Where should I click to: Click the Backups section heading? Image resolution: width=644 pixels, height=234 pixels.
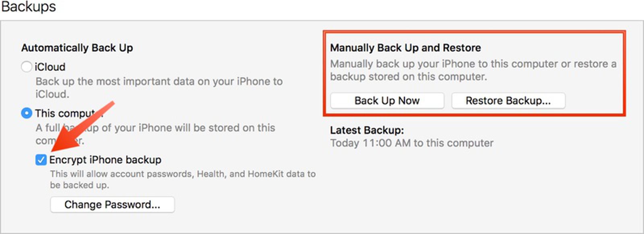29,6
